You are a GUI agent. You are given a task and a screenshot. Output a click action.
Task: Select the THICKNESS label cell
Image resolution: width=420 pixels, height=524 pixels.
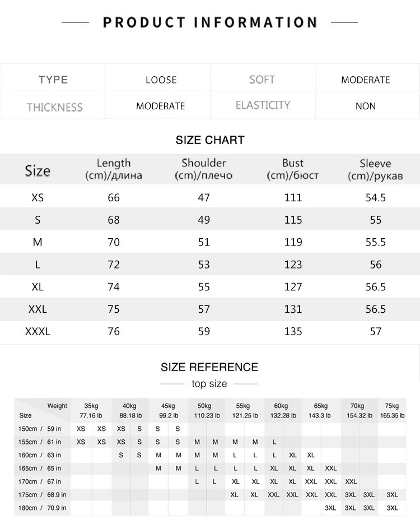point(54,107)
